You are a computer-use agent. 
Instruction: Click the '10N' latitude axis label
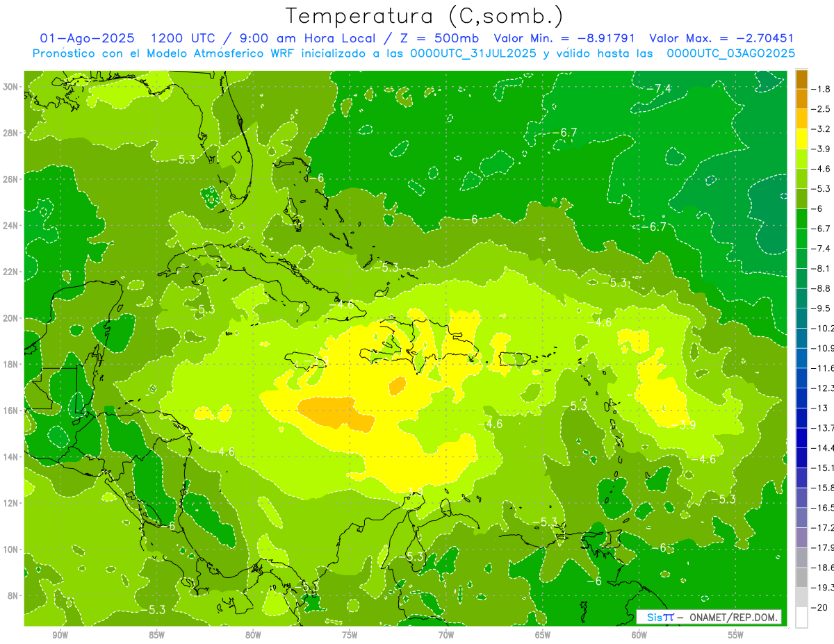pos(11,549)
